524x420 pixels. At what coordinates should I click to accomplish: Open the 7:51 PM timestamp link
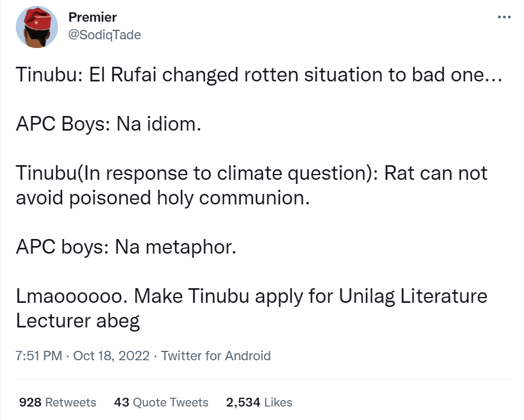point(39,356)
